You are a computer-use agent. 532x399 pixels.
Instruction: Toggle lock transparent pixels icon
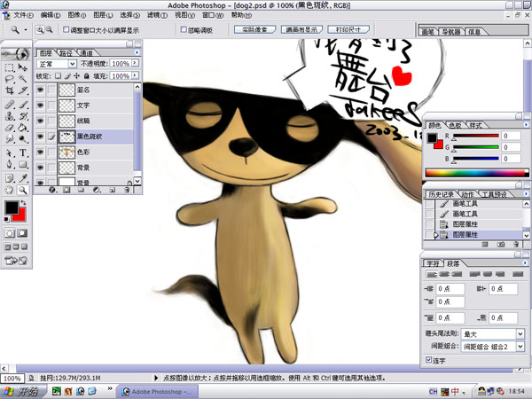58,76
